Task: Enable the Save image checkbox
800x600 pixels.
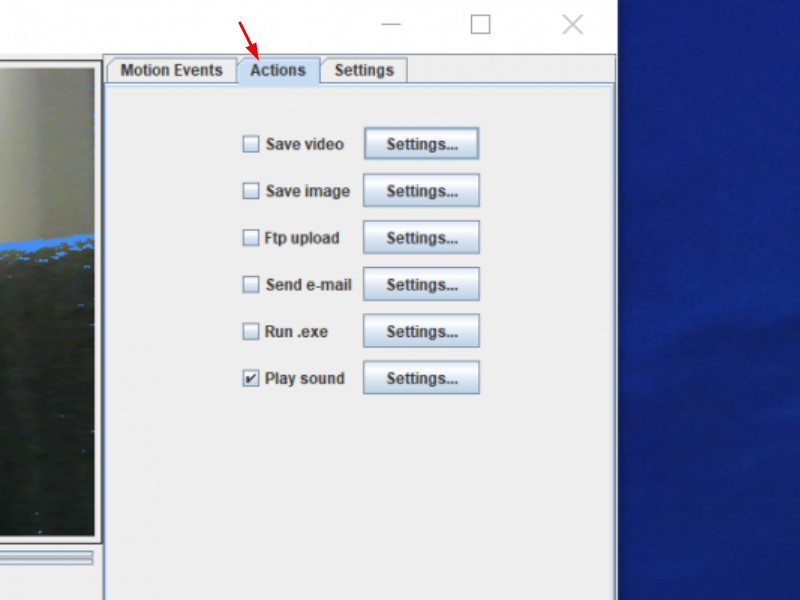Action: 251,191
